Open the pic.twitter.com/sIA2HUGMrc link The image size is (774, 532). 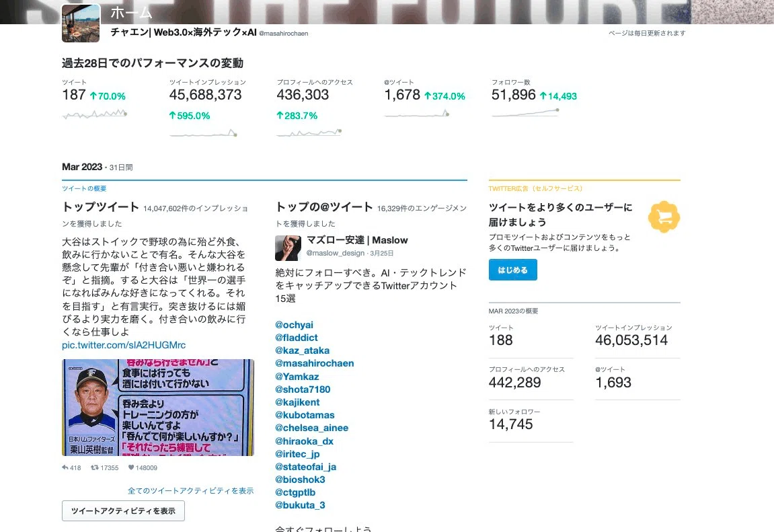[x=124, y=345]
